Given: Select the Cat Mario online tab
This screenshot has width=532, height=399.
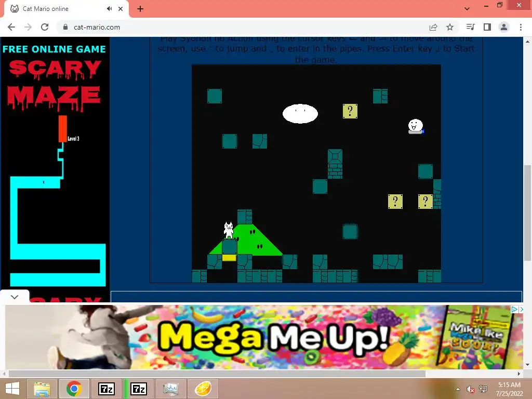Looking at the screenshot, I should [x=66, y=9].
